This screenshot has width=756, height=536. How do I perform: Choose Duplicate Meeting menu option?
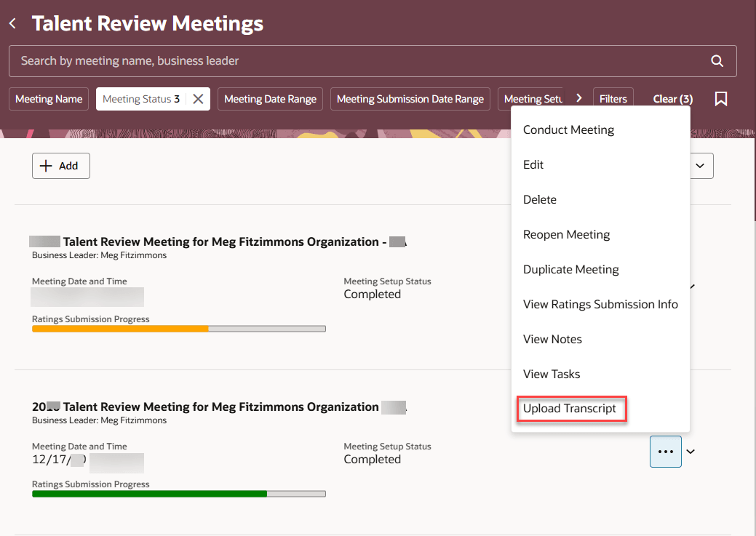(x=600, y=269)
